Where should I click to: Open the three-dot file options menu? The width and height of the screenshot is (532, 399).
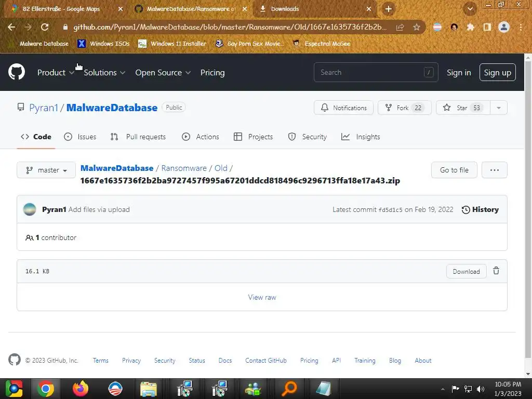pyautogui.click(x=495, y=170)
